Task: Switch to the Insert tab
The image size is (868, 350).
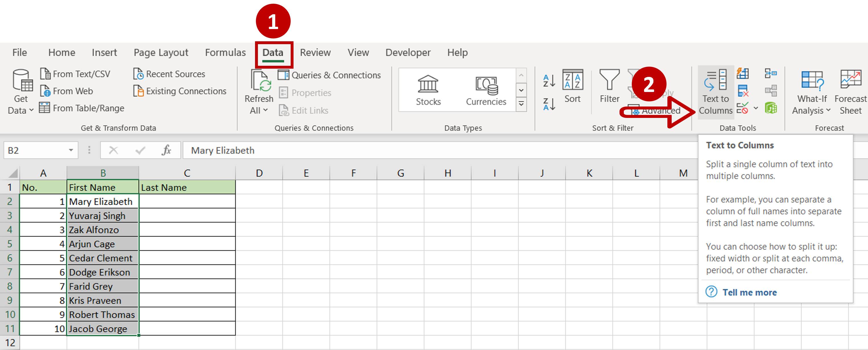Action: click(x=104, y=53)
